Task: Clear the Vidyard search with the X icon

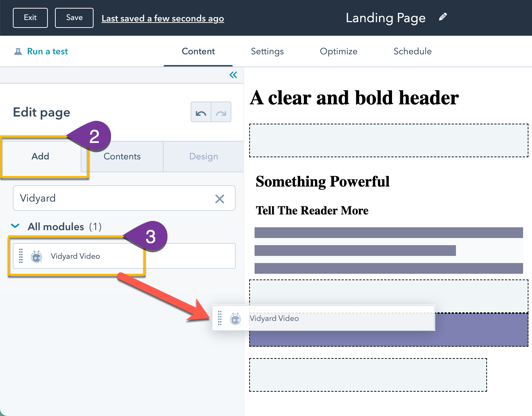Action: click(x=220, y=199)
